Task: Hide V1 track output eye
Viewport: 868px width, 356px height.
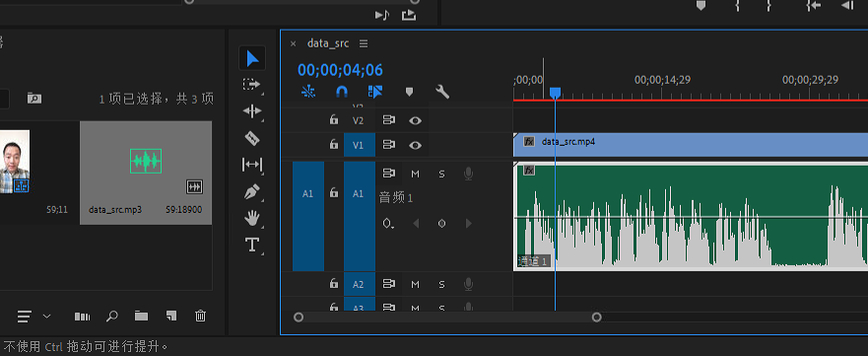Action: pyautogui.click(x=415, y=145)
